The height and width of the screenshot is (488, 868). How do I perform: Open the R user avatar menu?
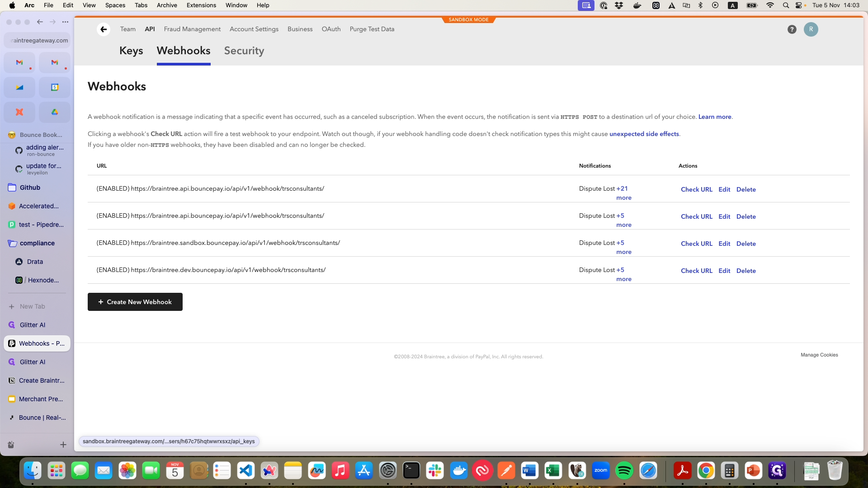point(811,29)
